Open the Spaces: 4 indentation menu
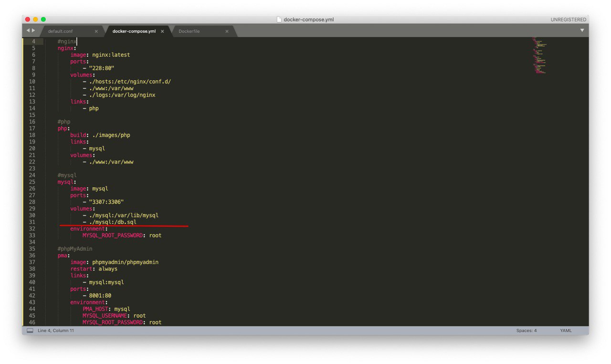 pos(526,331)
